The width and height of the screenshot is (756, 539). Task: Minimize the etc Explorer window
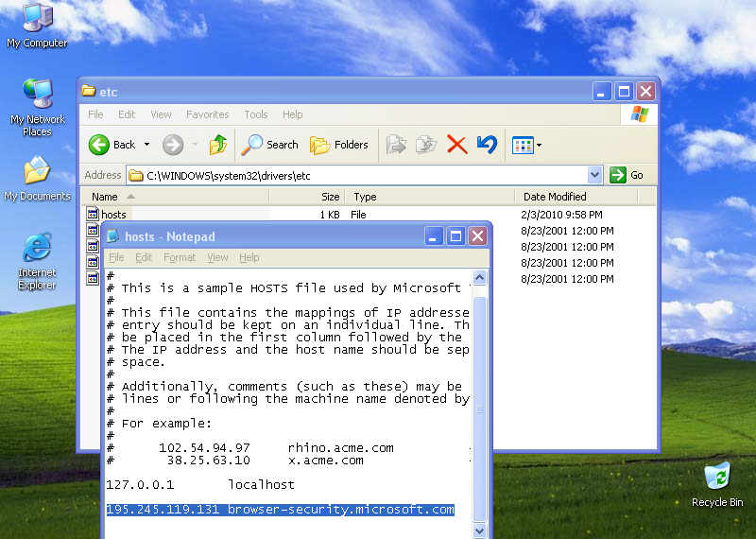[601, 91]
